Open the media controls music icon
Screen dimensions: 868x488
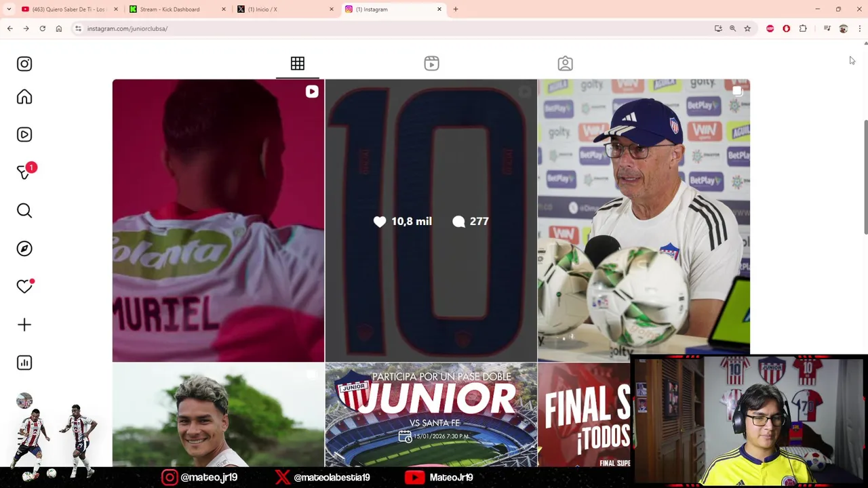pyautogui.click(x=827, y=28)
